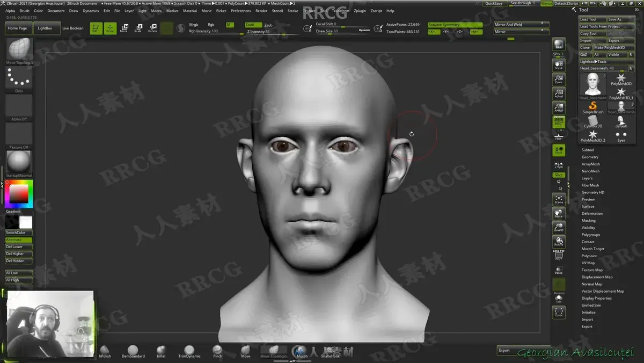Click the Actual size icon
644x363 pixels.
(x=559, y=93)
